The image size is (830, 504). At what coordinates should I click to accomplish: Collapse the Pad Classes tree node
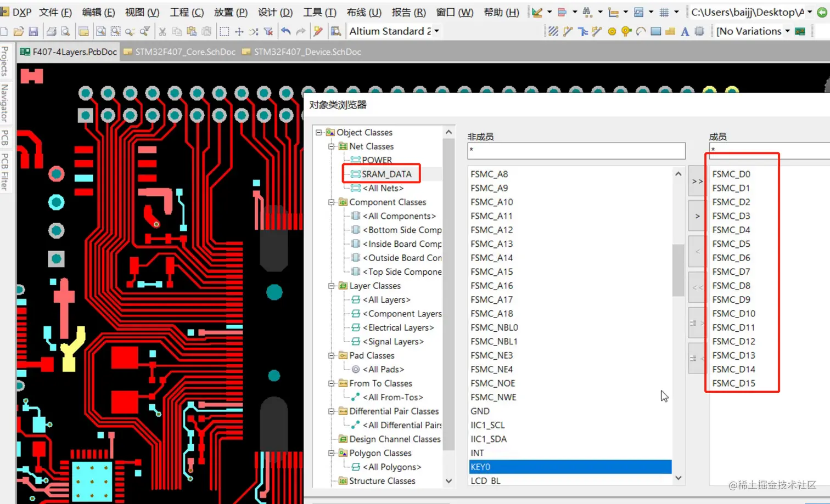click(332, 355)
